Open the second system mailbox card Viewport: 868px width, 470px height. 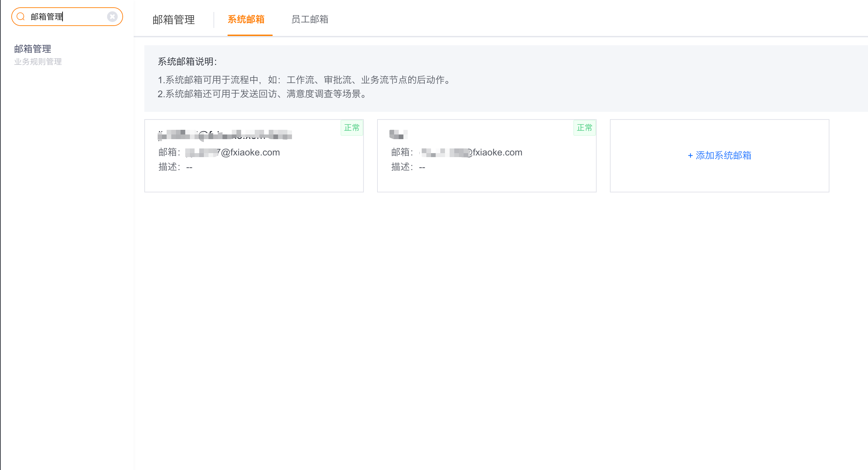tap(487, 156)
